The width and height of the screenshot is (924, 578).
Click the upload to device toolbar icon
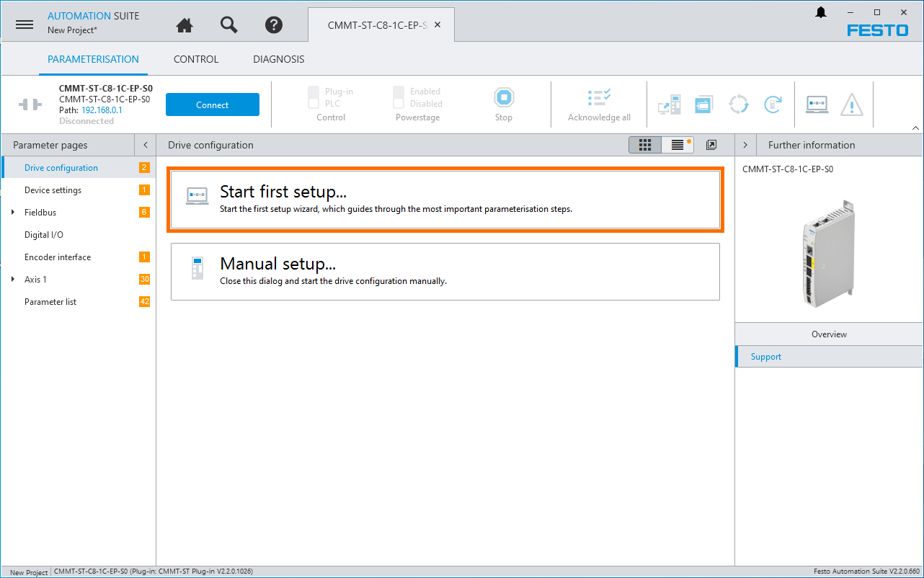tap(670, 105)
